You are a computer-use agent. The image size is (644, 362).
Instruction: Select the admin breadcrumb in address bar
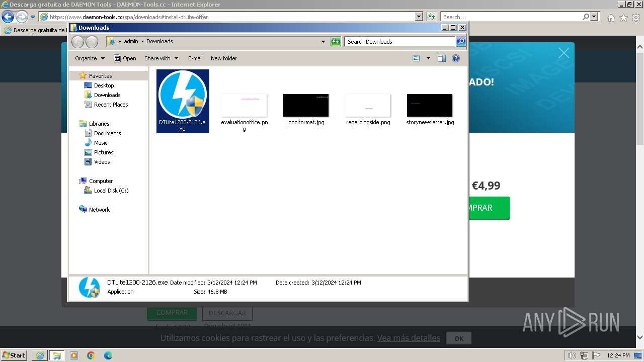click(131, 41)
